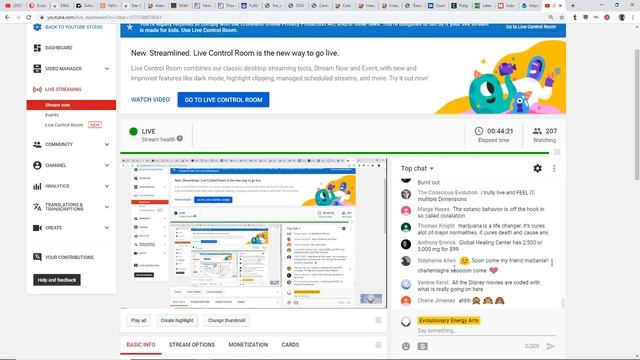This screenshot has width=640, height=360.
Task: Click Thomas Knight's chat avatar
Action: click(406, 227)
